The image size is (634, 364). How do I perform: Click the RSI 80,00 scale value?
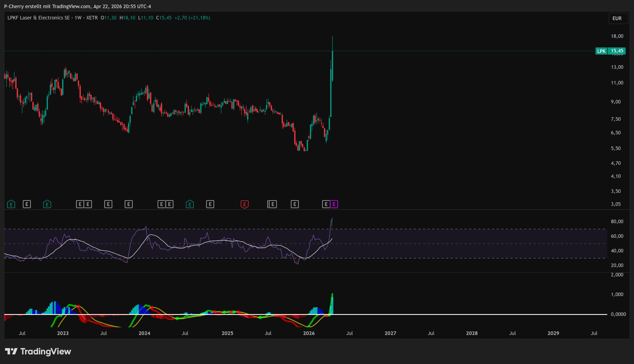[617, 222]
